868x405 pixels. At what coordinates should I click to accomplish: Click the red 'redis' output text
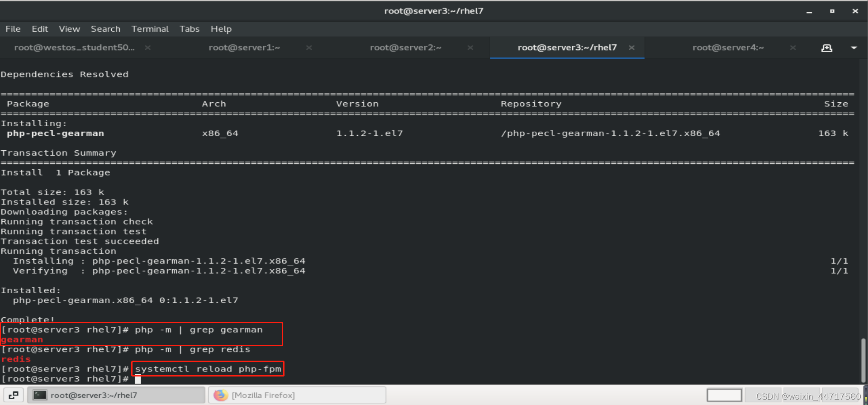[x=16, y=359]
